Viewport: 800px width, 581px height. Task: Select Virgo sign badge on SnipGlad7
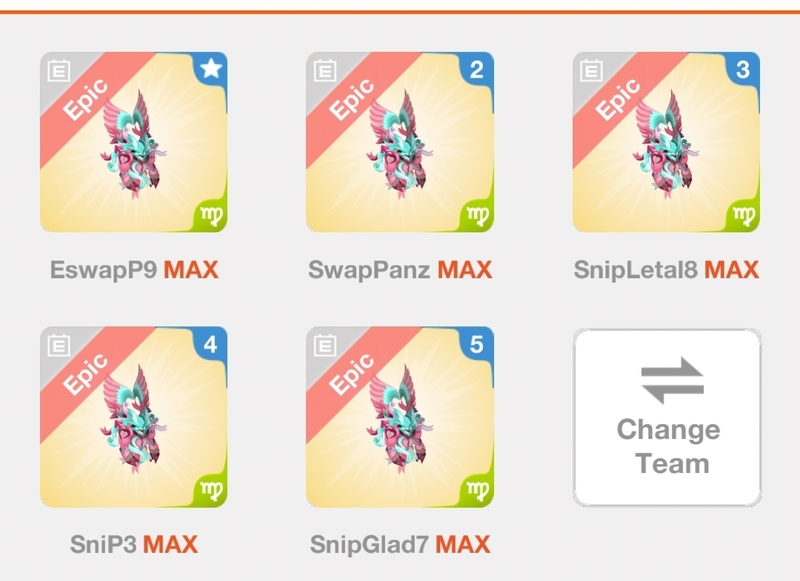(478, 491)
